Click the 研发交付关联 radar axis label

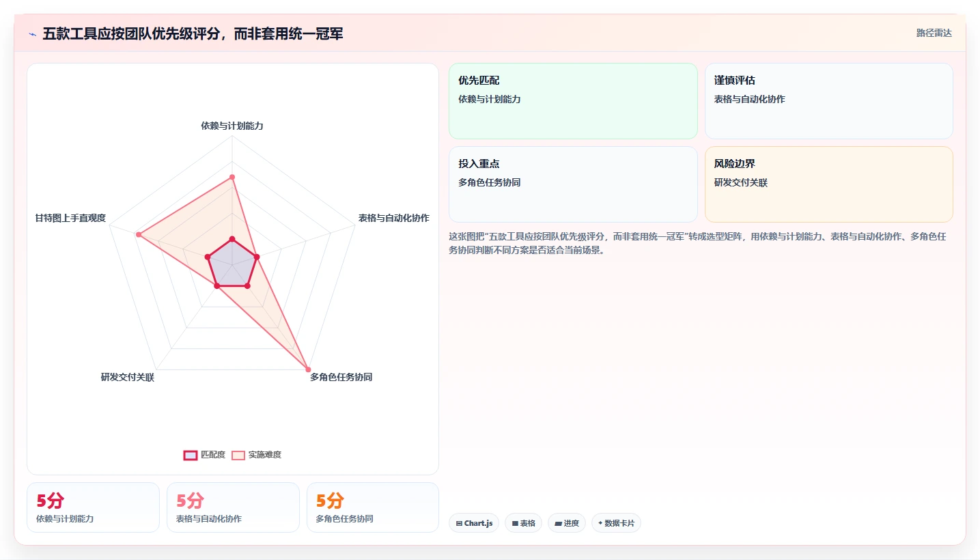point(128,377)
